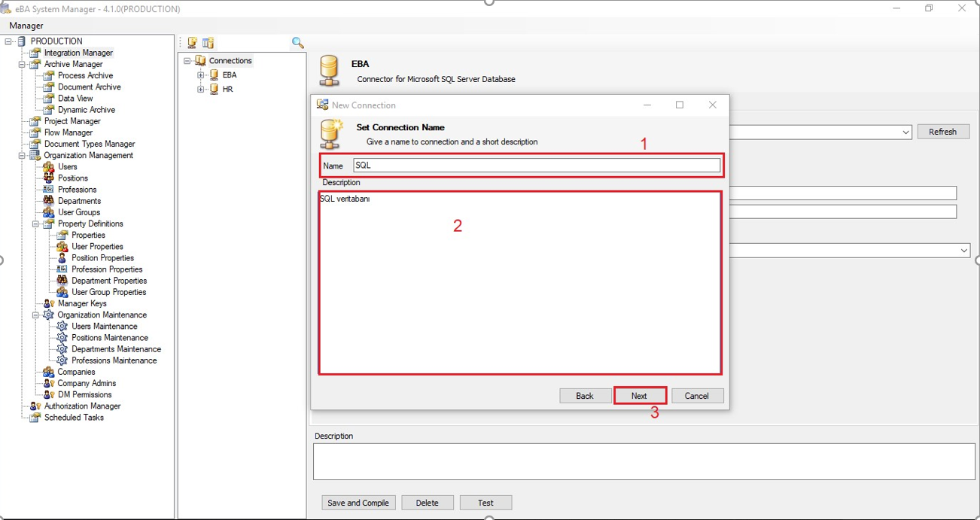The height and width of the screenshot is (520, 980).
Task: Collapse the Connections tree node
Action: [x=187, y=60]
